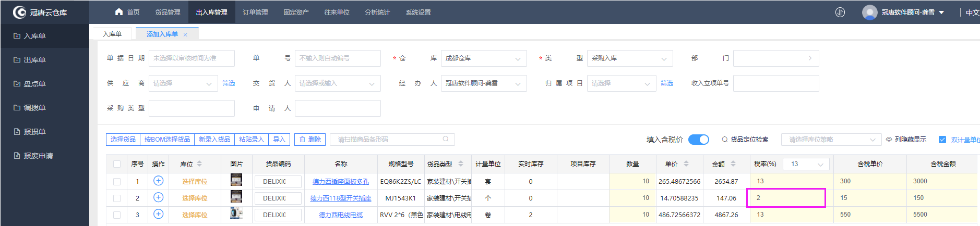Click the 单号 input field
This screenshot has height=226, width=980.
click(338, 58)
